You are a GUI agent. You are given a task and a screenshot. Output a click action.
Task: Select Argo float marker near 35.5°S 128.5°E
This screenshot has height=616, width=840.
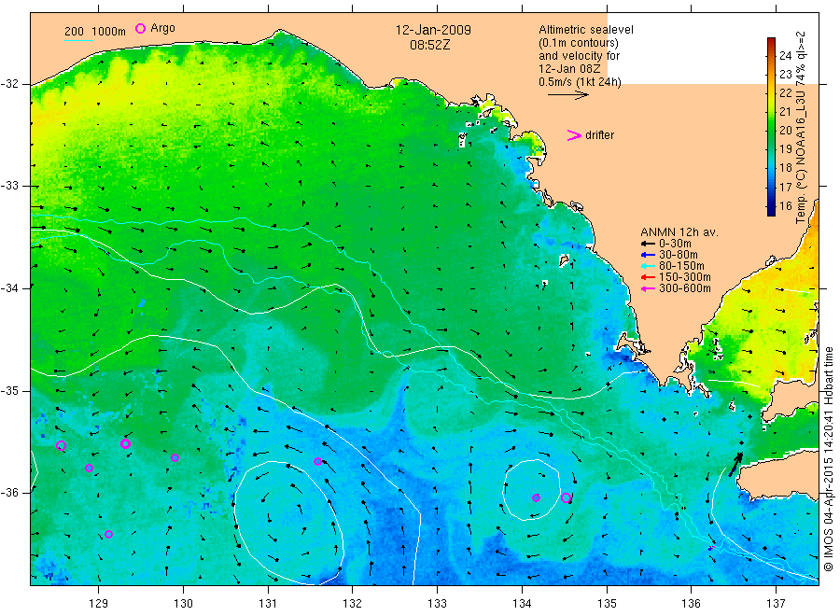tap(61, 445)
